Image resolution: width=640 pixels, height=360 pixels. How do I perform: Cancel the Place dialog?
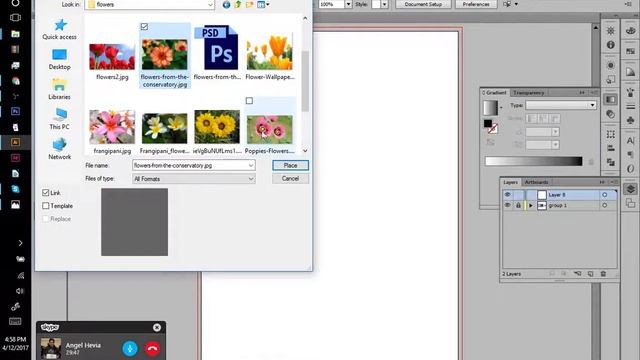(x=290, y=178)
